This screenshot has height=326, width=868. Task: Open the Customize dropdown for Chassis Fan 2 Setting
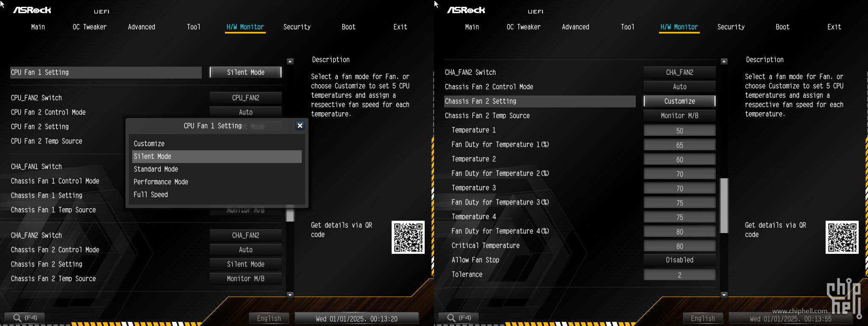point(679,101)
